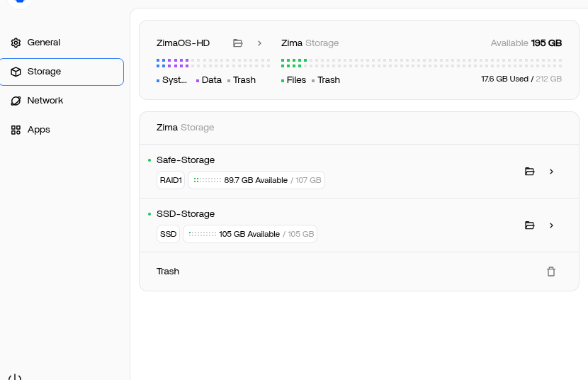The height and width of the screenshot is (380, 588).
Task: Click SSD-Storage green status dot
Action: pos(149,214)
